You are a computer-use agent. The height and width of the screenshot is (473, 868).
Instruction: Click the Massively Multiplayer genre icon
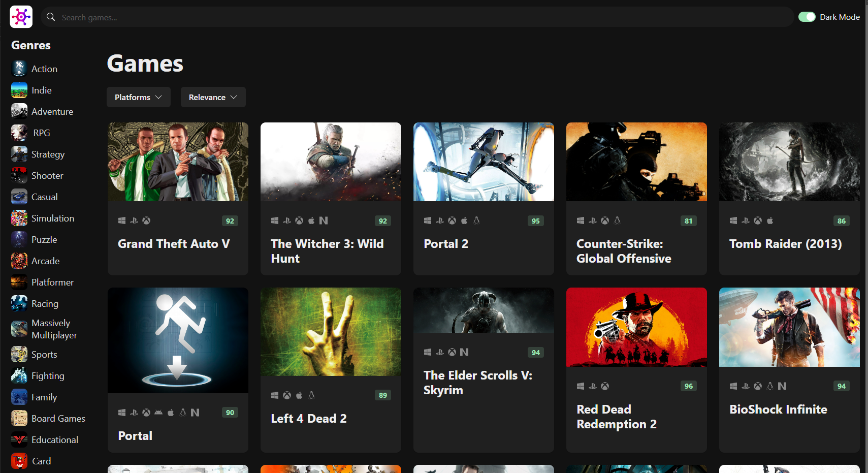click(x=19, y=329)
